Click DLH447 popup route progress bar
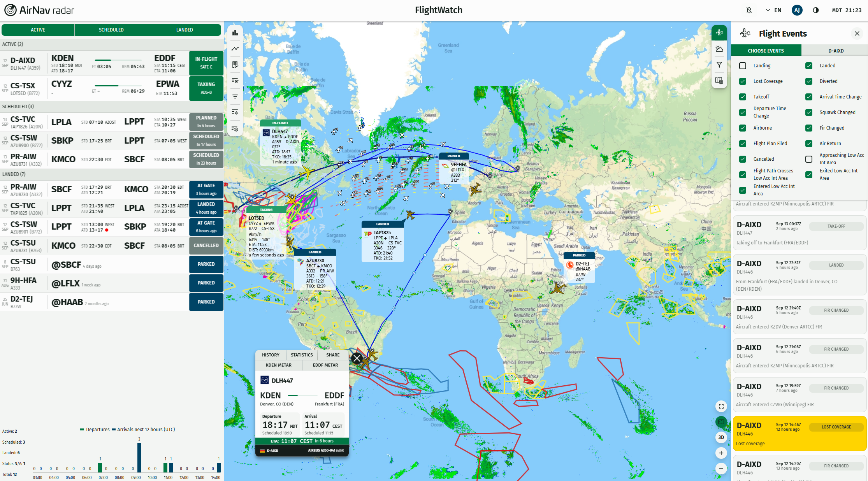The width and height of the screenshot is (868, 481). coord(303,395)
